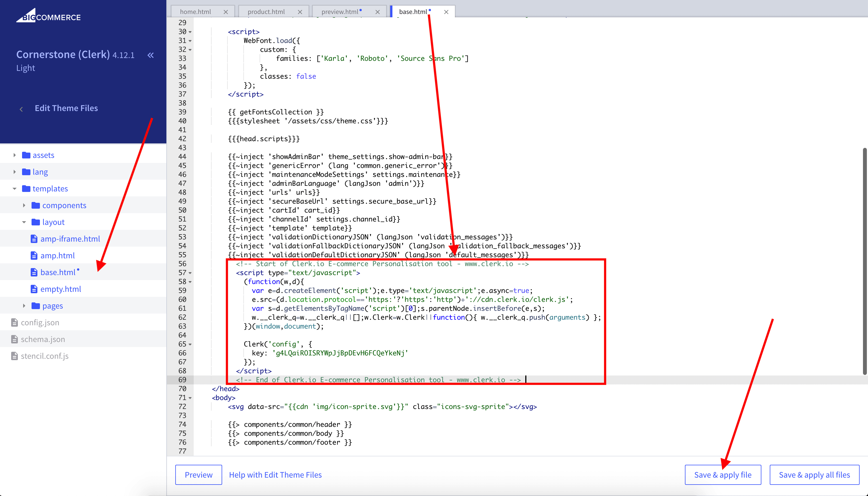
Task: Open config.json from the sidebar
Action: [x=40, y=322]
